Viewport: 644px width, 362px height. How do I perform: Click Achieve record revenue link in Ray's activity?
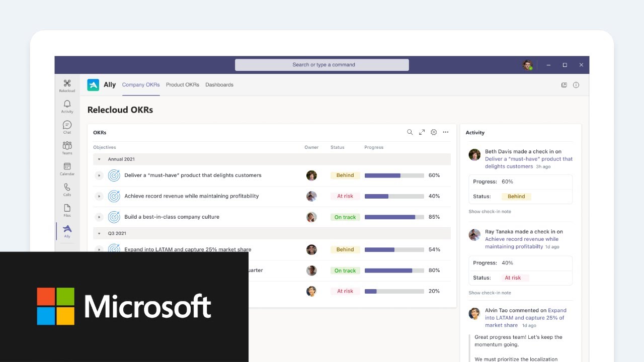tap(522, 243)
